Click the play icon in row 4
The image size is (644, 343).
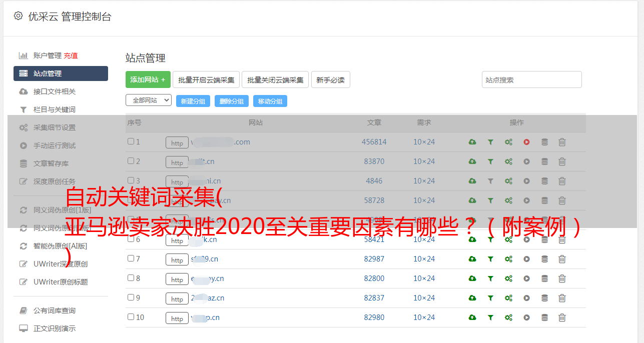[x=526, y=200]
